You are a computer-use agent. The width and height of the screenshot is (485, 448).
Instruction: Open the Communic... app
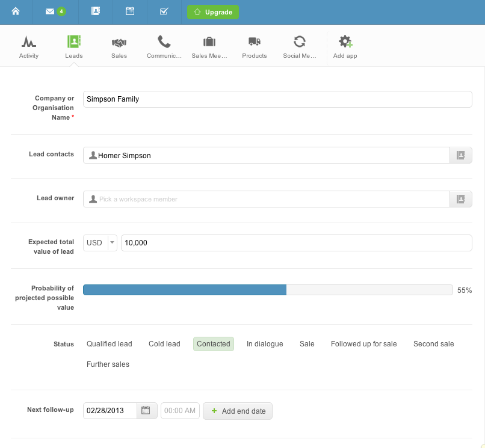pyautogui.click(x=164, y=47)
